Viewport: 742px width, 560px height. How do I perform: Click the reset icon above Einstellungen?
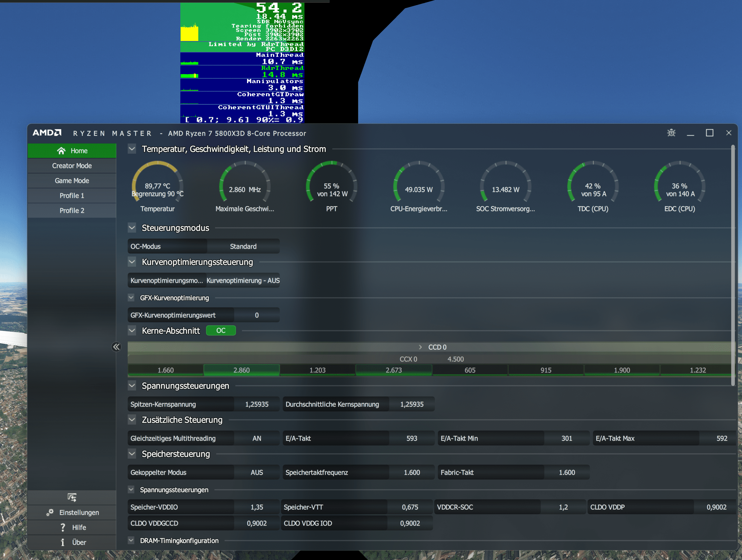tap(72, 497)
